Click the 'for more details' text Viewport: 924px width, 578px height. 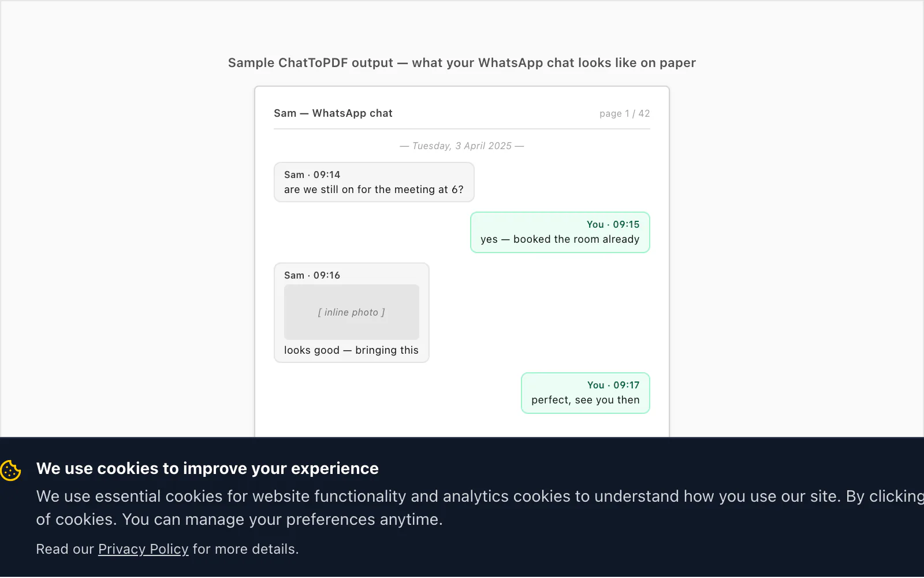pos(245,549)
